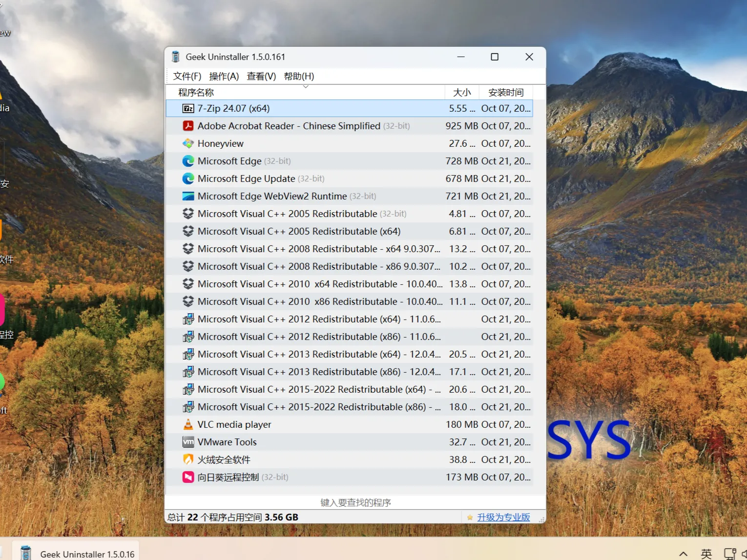
Task: Open Geek Uninstaller from the taskbar
Action: (25, 553)
